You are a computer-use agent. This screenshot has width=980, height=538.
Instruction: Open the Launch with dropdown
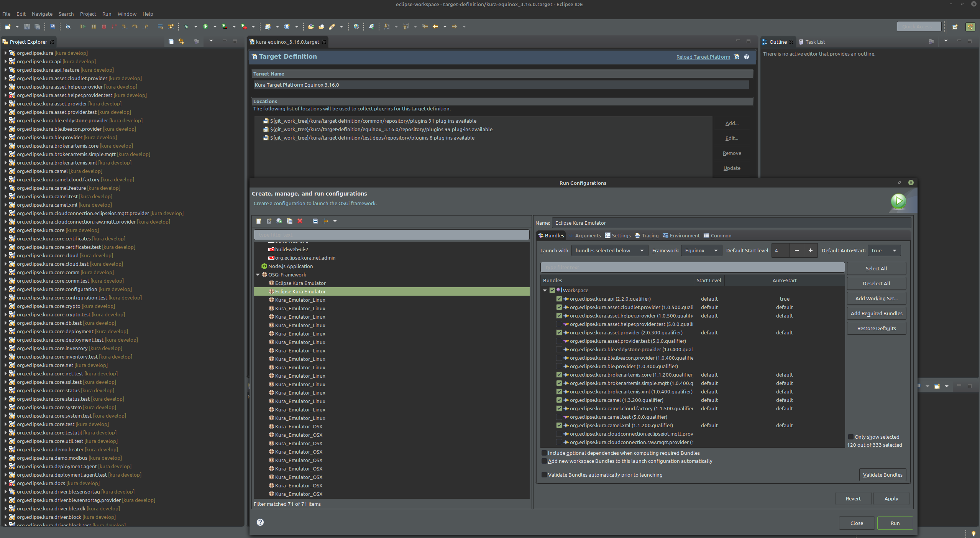tap(609, 250)
